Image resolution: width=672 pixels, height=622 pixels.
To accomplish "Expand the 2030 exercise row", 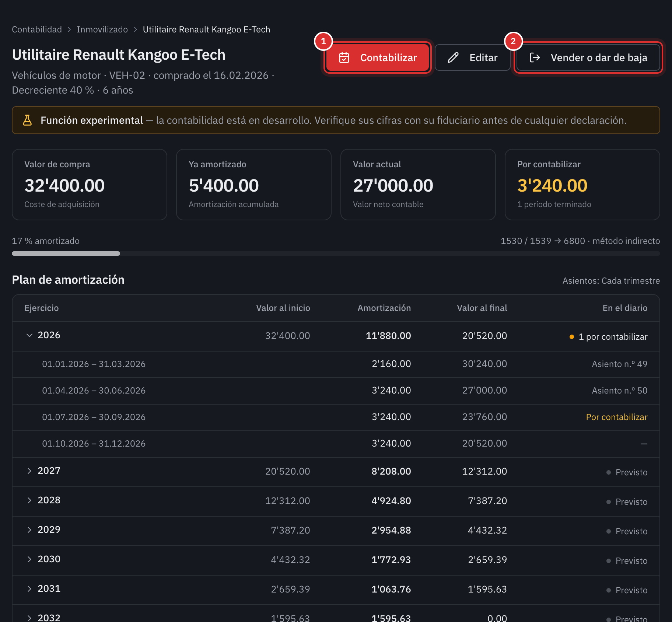I will tap(29, 559).
